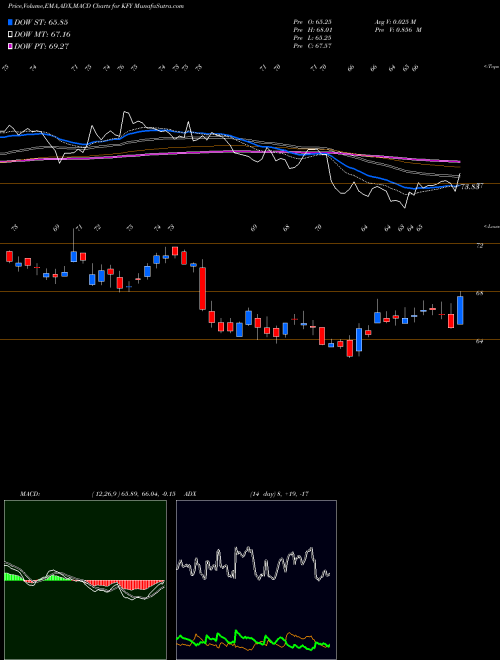Click the blue DOW ST legend swatch
This screenshot has height=660, width=500.
[11, 22]
